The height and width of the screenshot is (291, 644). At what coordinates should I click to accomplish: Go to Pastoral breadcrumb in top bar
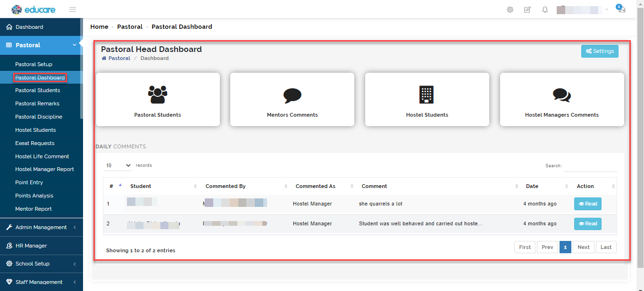point(130,27)
